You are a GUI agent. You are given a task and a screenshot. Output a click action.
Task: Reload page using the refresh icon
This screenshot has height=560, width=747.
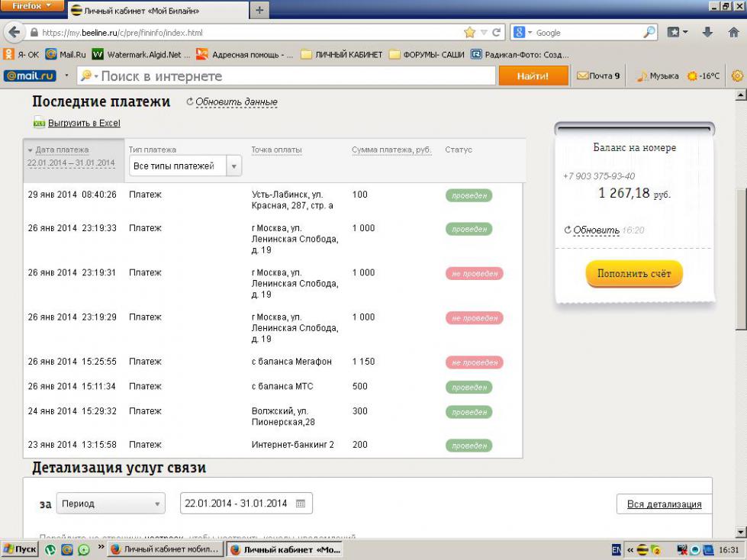[x=497, y=33]
